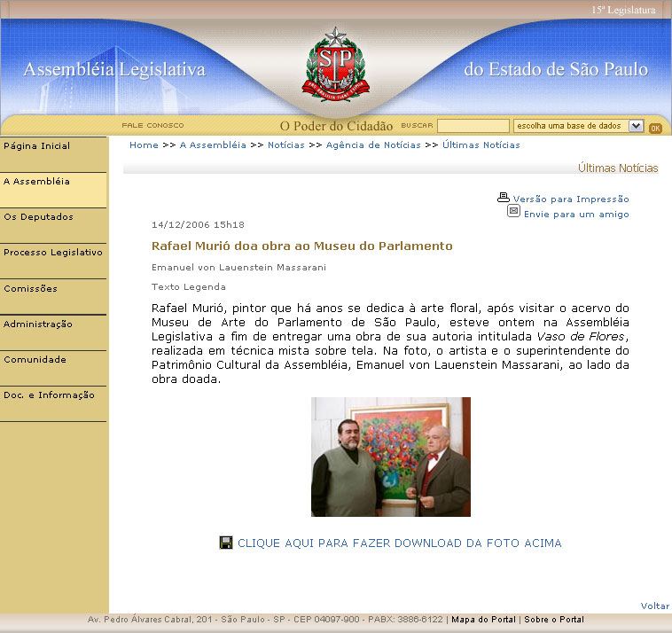Click the Home breadcrumb link
Image resolution: width=672 pixels, height=633 pixels.
click(144, 145)
